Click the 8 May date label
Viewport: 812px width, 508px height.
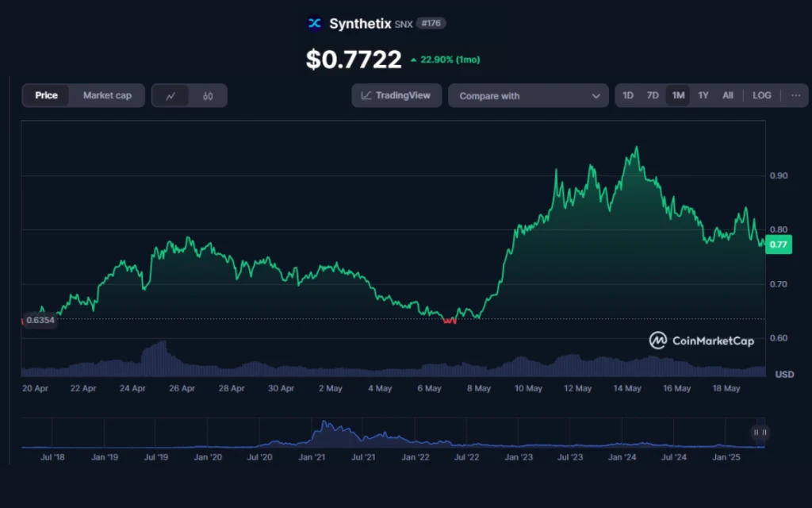[x=478, y=388]
